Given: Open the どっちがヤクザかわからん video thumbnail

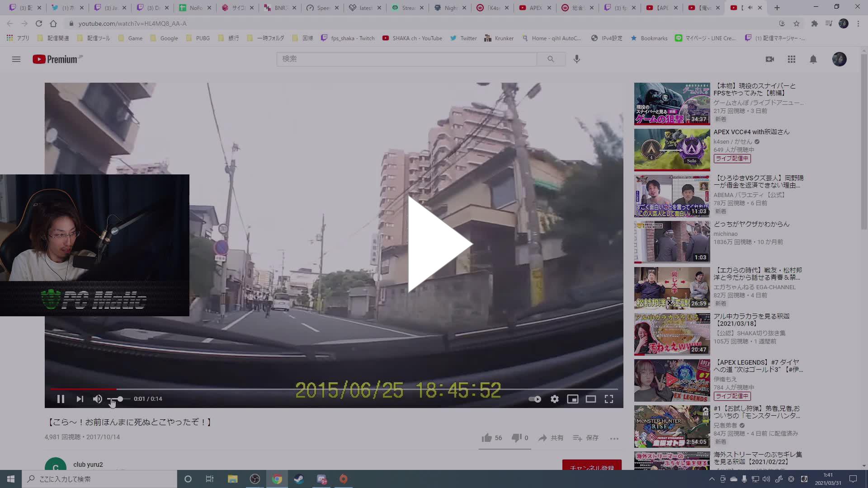Looking at the screenshot, I should pyautogui.click(x=672, y=242).
